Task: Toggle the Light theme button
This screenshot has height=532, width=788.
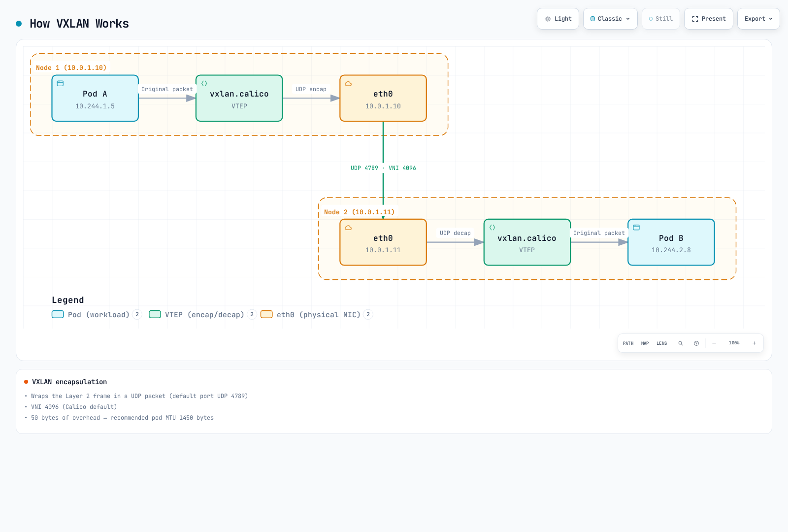Action: click(558, 19)
